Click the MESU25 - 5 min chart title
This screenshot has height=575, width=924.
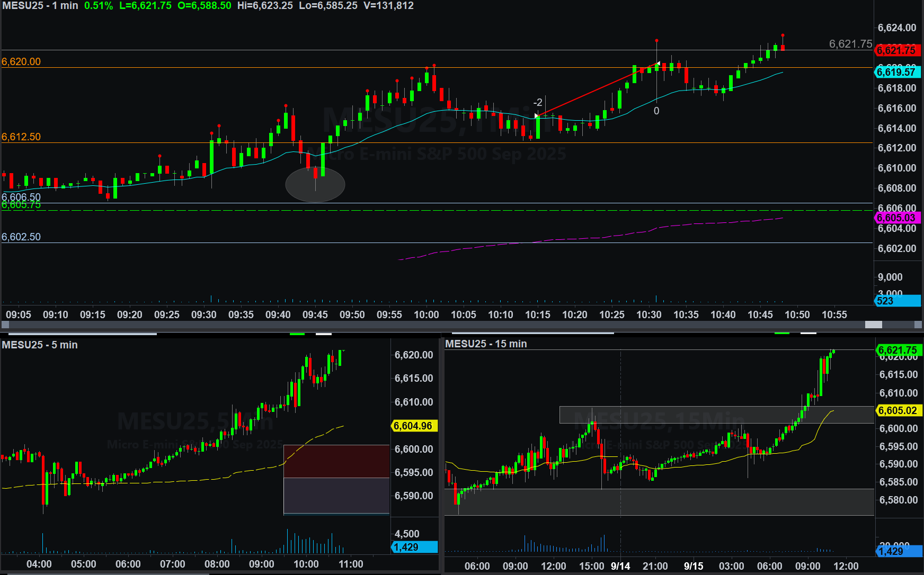tap(40, 345)
